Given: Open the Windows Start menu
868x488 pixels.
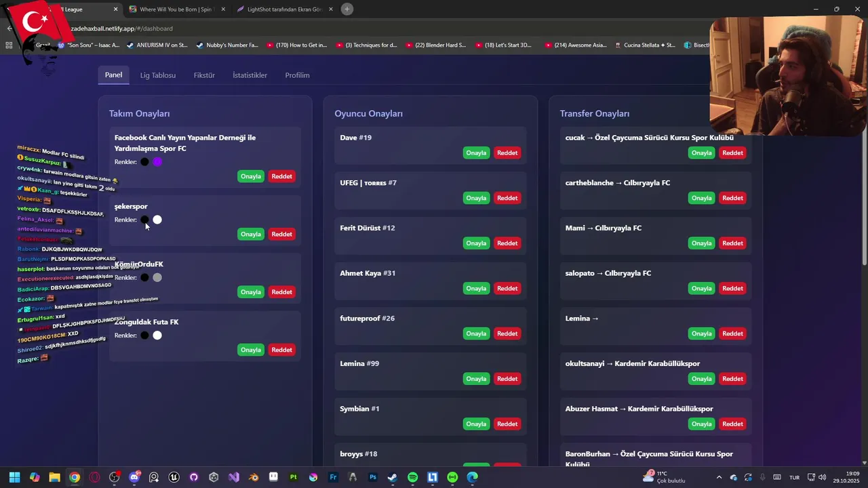Looking at the screenshot, I should click(15, 477).
